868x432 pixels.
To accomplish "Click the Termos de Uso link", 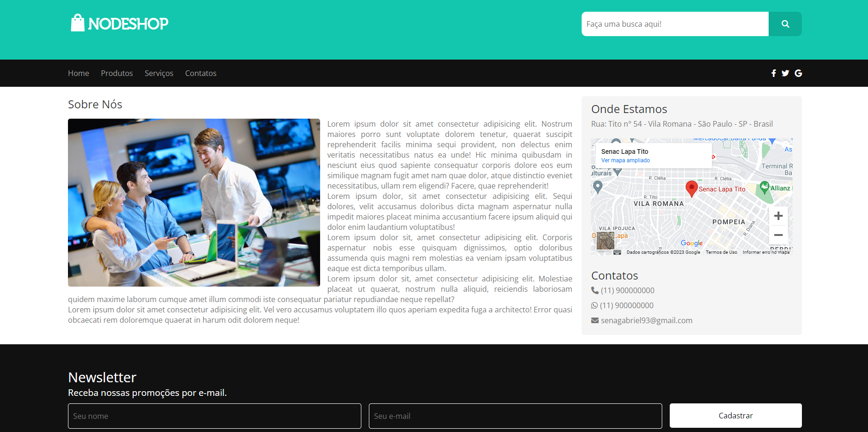I will (721, 252).
